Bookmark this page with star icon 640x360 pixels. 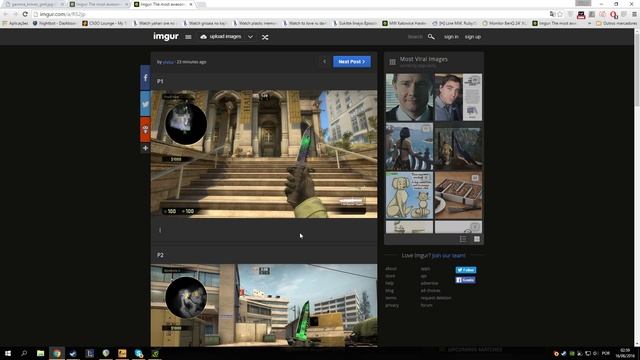560,14
